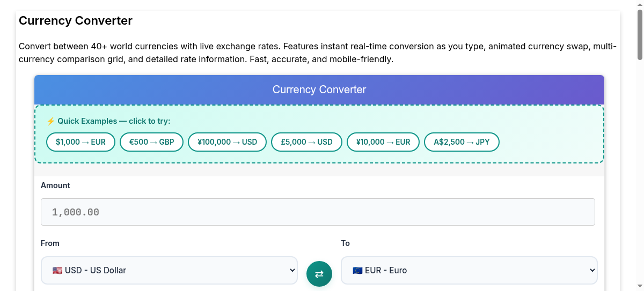Apply the A$2,500 → JPY example

[x=462, y=142]
